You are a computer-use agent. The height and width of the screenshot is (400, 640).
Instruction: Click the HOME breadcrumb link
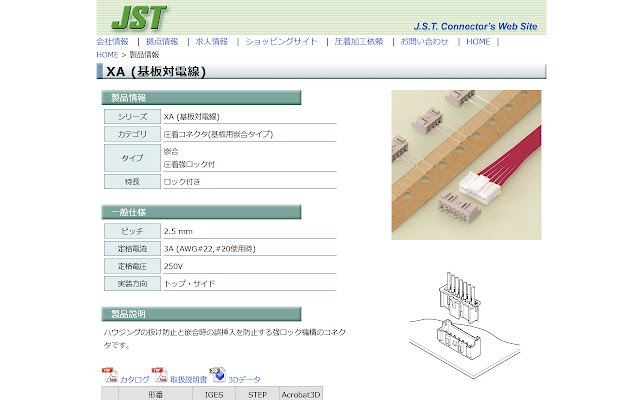pyautogui.click(x=107, y=54)
